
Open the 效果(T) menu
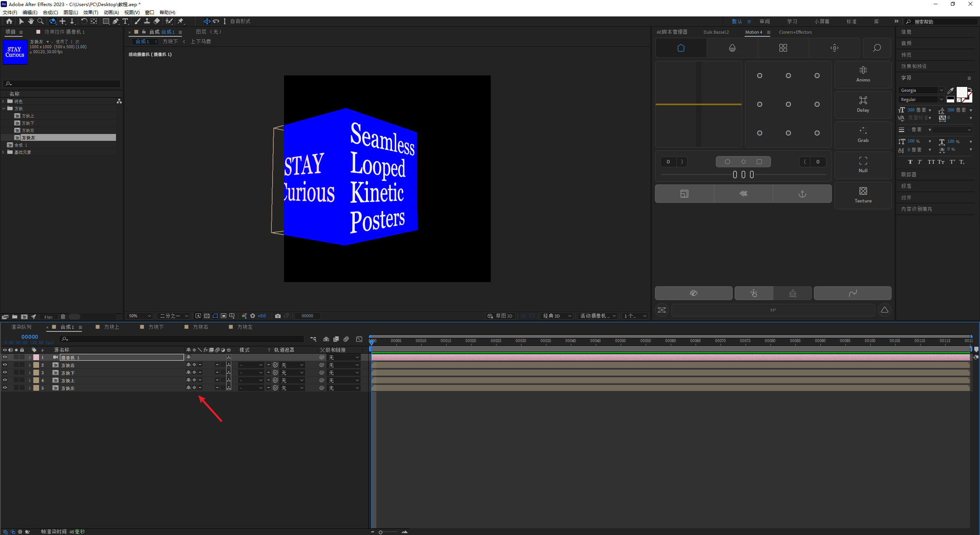[x=91, y=12]
